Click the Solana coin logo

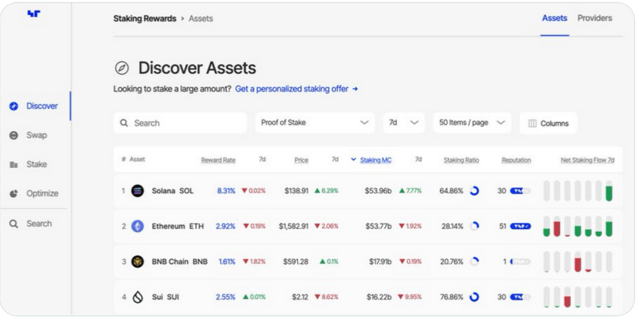tap(138, 191)
